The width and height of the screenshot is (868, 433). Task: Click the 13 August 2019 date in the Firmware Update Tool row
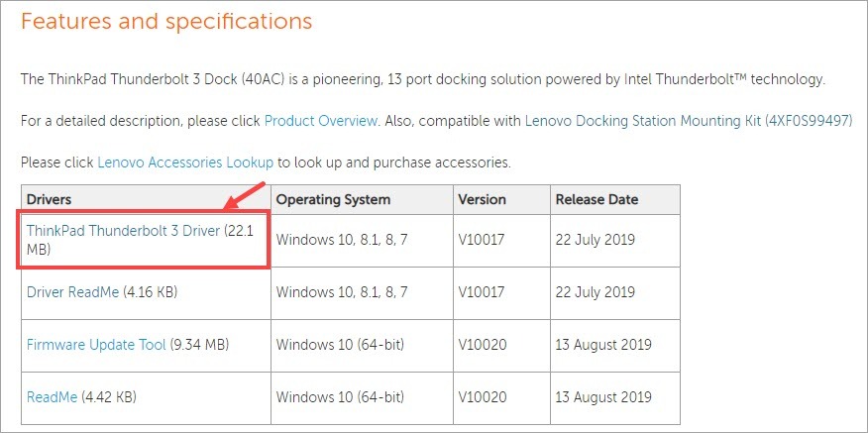(603, 345)
